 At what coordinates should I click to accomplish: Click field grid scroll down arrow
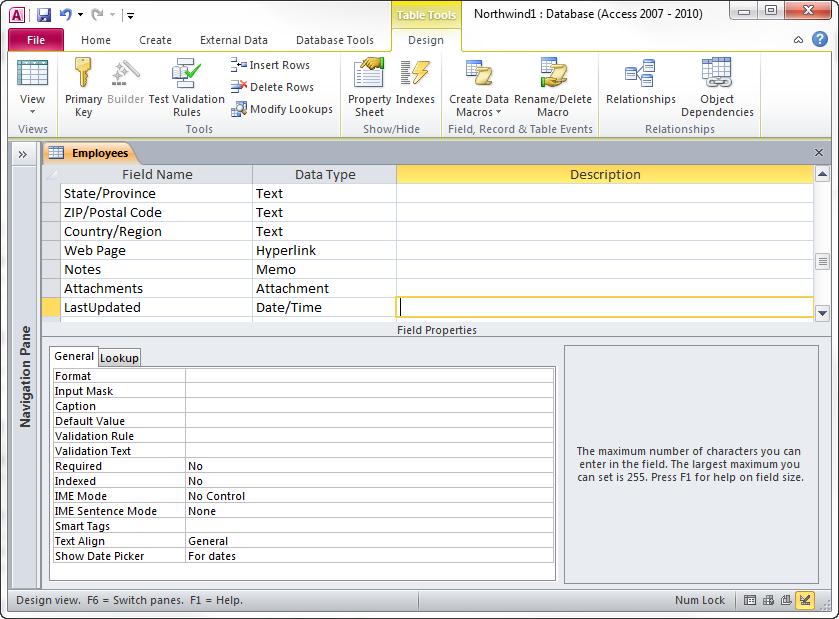[x=822, y=314]
